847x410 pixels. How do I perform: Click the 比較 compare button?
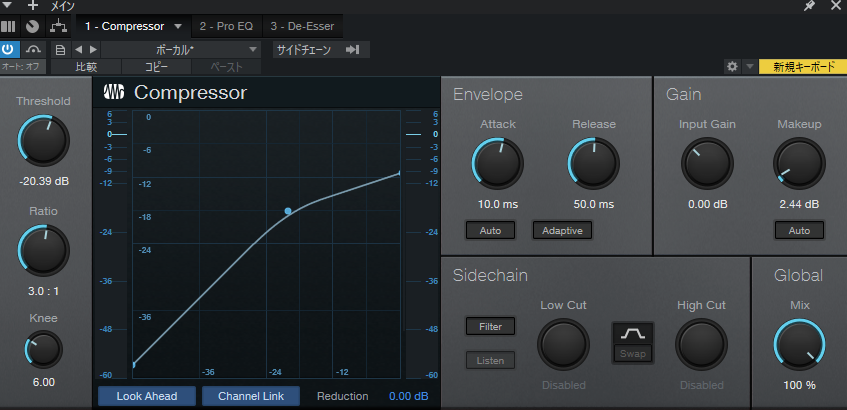pyautogui.click(x=86, y=67)
